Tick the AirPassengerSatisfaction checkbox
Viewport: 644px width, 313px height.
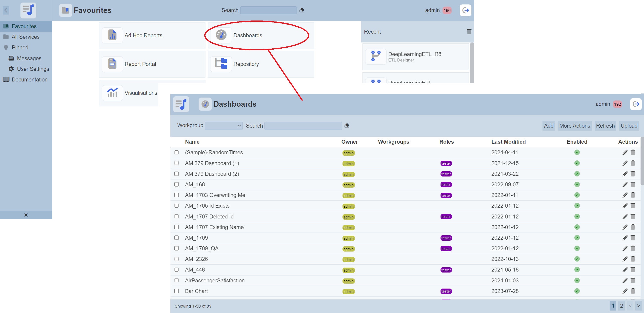point(177,280)
